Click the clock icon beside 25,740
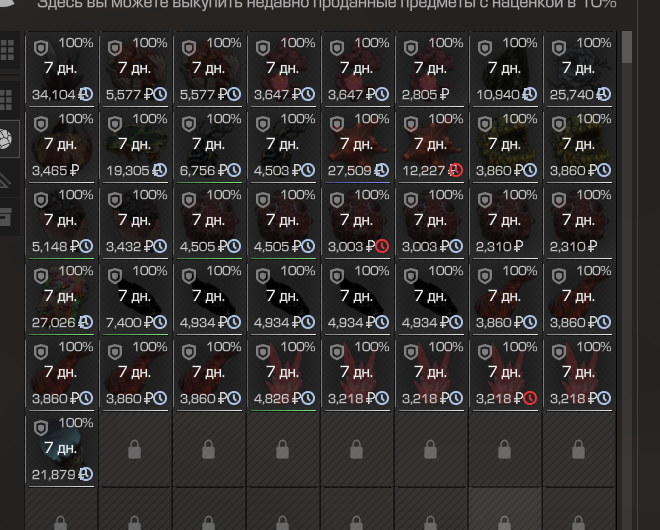The image size is (660, 530). click(x=604, y=94)
